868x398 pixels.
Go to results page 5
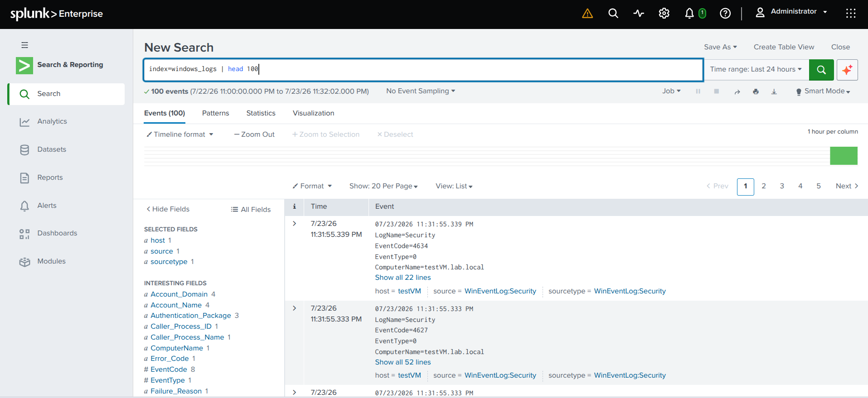click(x=819, y=186)
